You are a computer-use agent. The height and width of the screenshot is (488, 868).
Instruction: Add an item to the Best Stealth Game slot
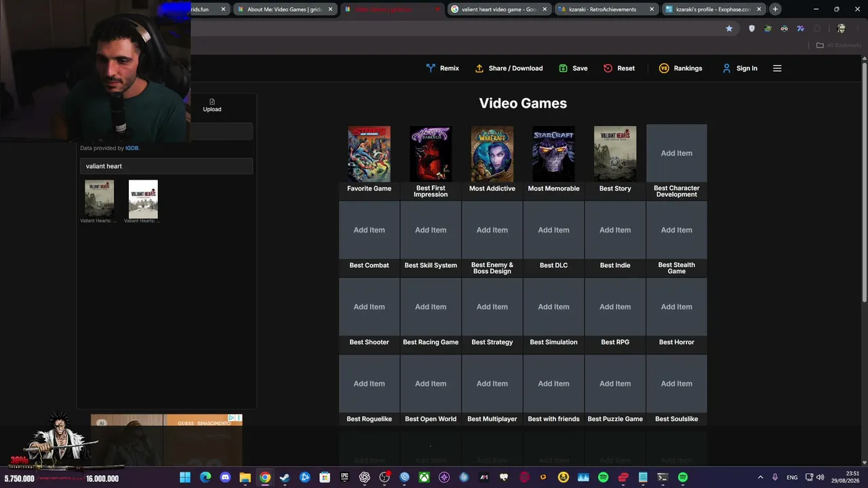(x=677, y=230)
